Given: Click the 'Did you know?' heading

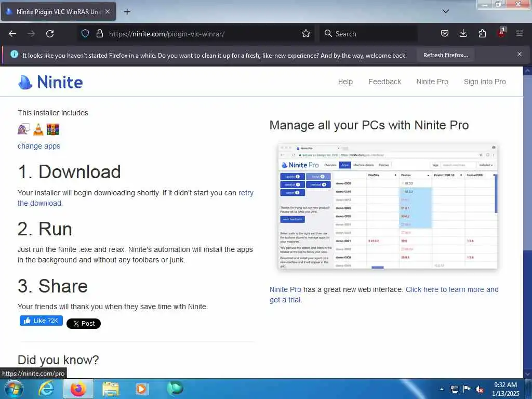Looking at the screenshot, I should (x=58, y=360).
